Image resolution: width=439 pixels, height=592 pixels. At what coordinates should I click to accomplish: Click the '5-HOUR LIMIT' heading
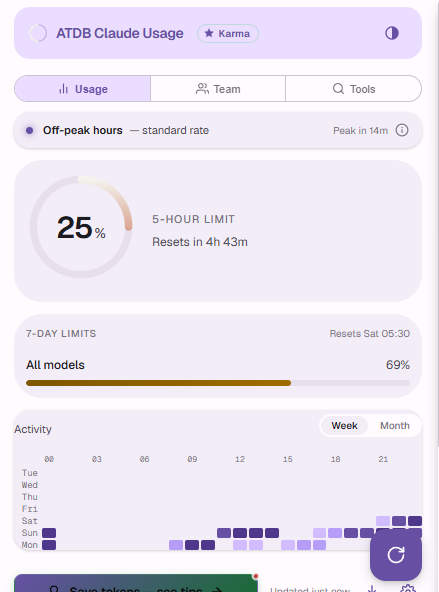pos(193,219)
